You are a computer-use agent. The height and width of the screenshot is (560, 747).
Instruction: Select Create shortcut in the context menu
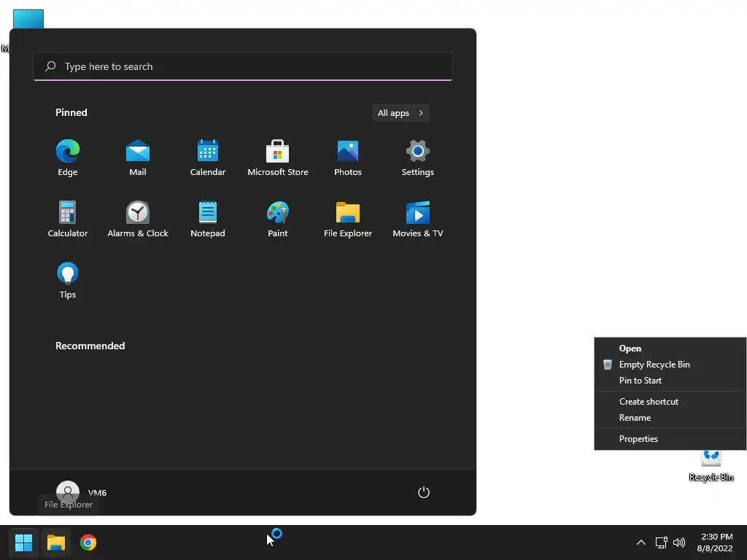tap(670, 402)
